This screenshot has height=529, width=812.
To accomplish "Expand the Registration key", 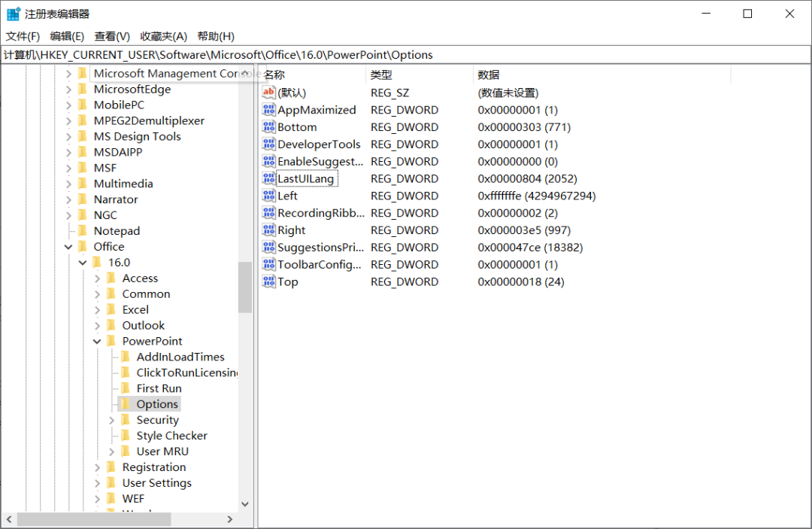I will pyautogui.click(x=97, y=467).
